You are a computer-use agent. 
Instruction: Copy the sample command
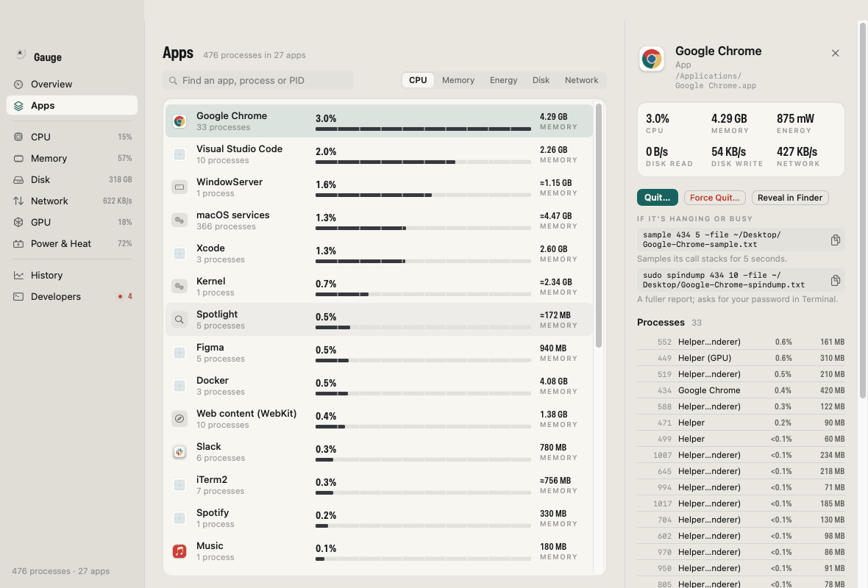(836, 240)
